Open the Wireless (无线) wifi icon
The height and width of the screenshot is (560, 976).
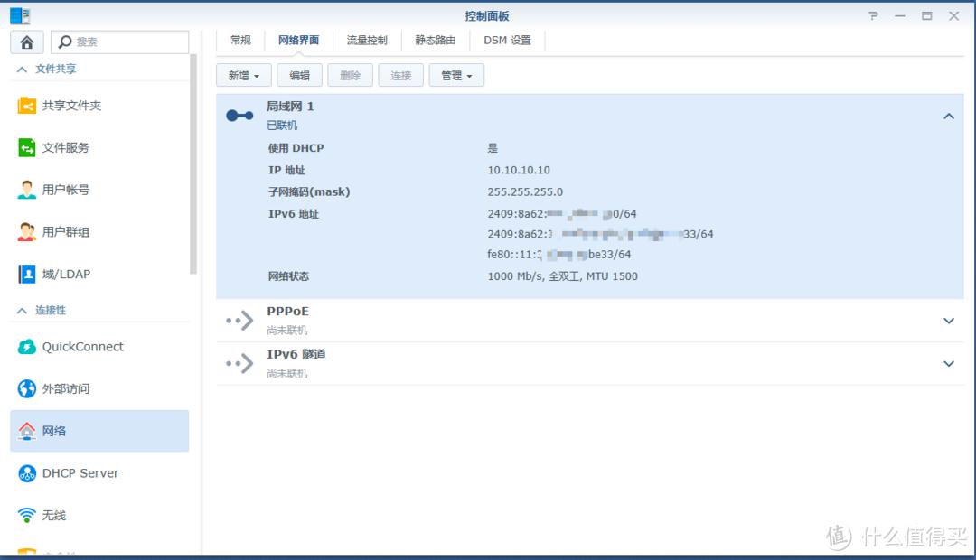(27, 515)
